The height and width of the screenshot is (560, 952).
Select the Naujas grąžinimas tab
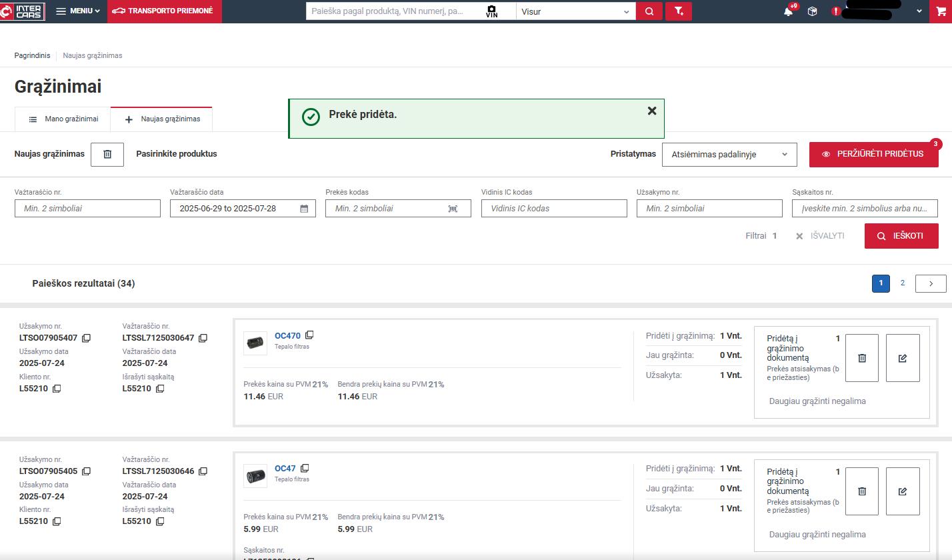click(x=162, y=119)
